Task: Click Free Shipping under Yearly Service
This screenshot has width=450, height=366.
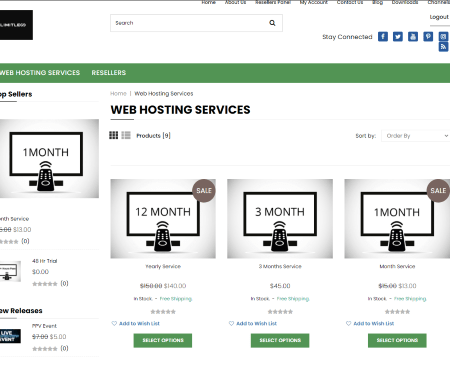Action: tap(176, 299)
